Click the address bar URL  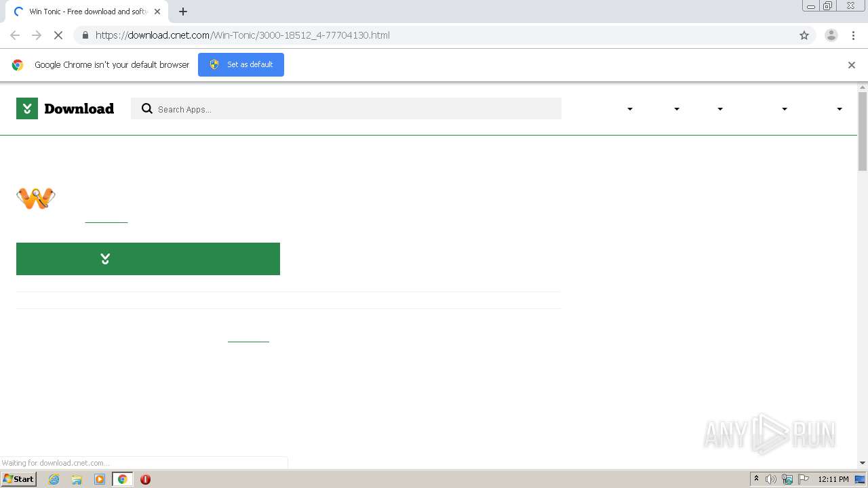[x=243, y=35]
